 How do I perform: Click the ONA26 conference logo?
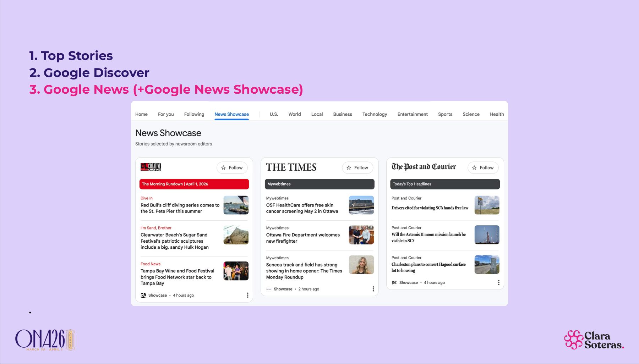click(45, 340)
